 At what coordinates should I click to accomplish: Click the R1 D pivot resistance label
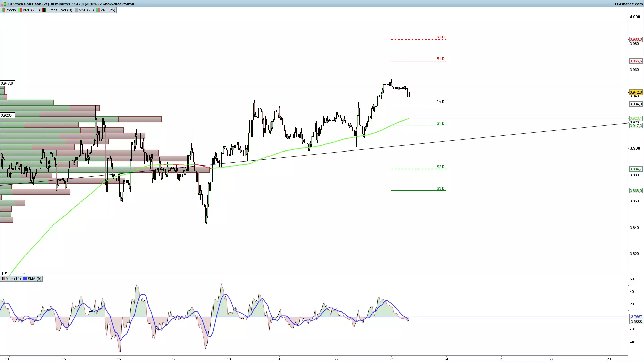point(440,59)
